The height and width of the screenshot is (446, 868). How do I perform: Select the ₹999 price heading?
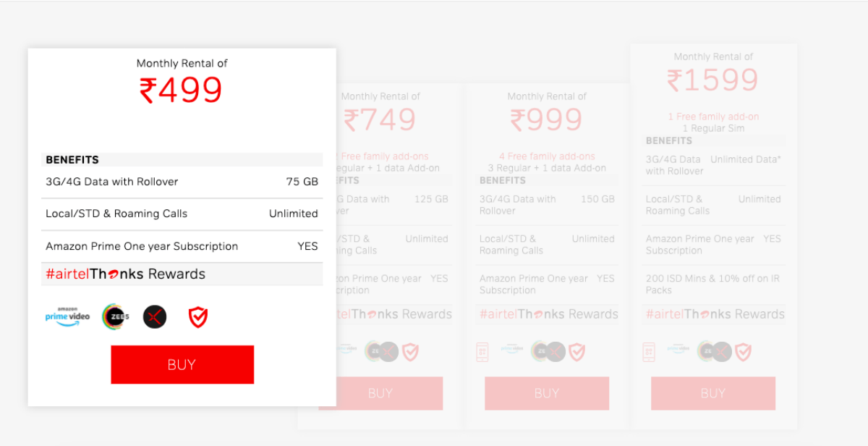pos(546,120)
